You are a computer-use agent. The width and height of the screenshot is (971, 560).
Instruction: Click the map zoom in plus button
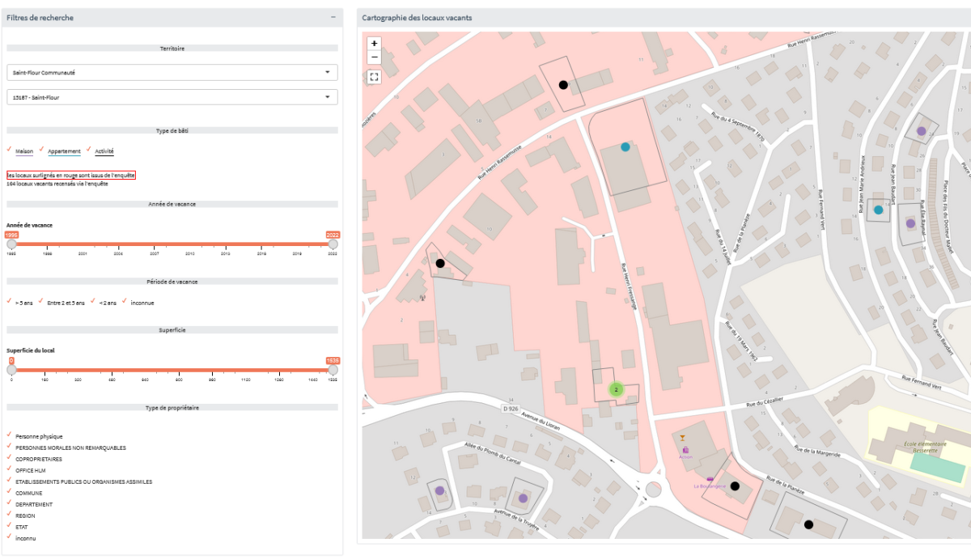pyautogui.click(x=374, y=44)
